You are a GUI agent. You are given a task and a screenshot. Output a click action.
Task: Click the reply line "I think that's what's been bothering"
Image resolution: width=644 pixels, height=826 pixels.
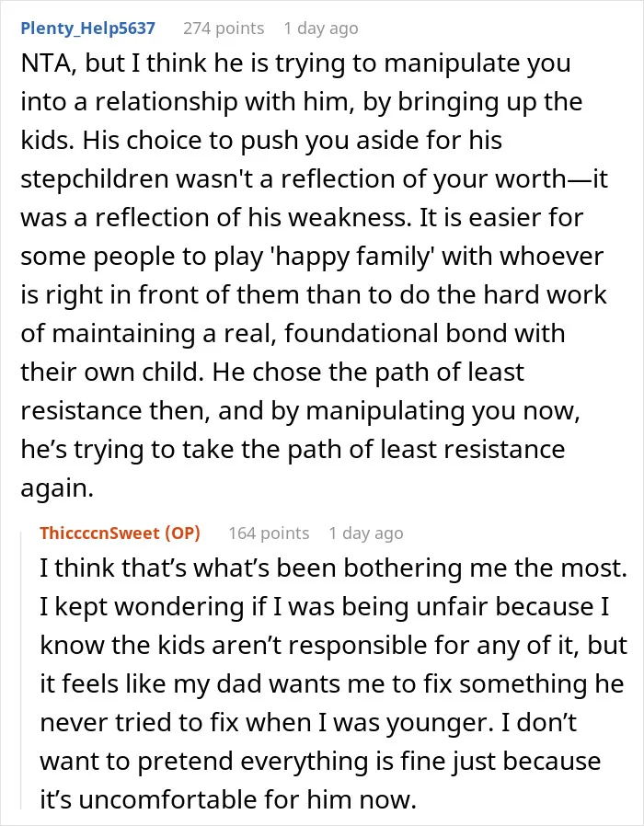(333, 568)
